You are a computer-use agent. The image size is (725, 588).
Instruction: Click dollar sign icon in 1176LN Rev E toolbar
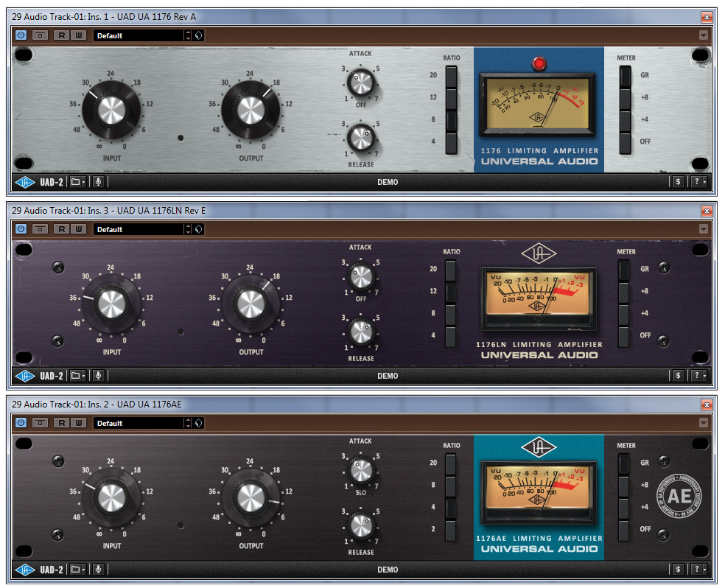click(x=678, y=376)
